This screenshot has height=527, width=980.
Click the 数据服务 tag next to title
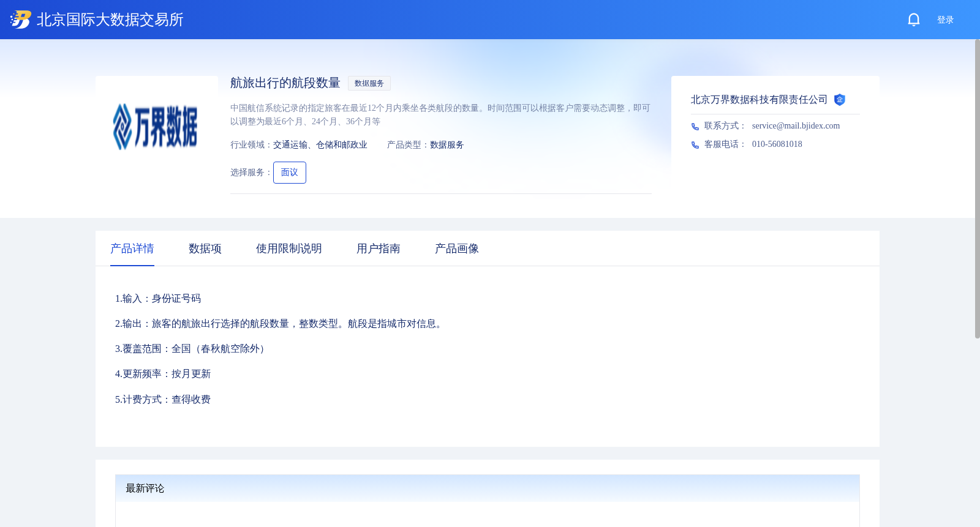pos(369,83)
